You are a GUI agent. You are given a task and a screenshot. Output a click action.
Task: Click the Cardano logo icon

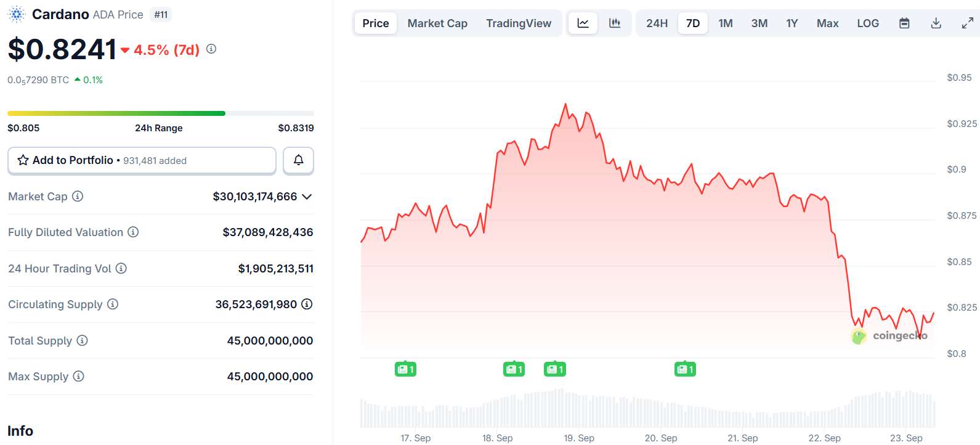pos(17,14)
